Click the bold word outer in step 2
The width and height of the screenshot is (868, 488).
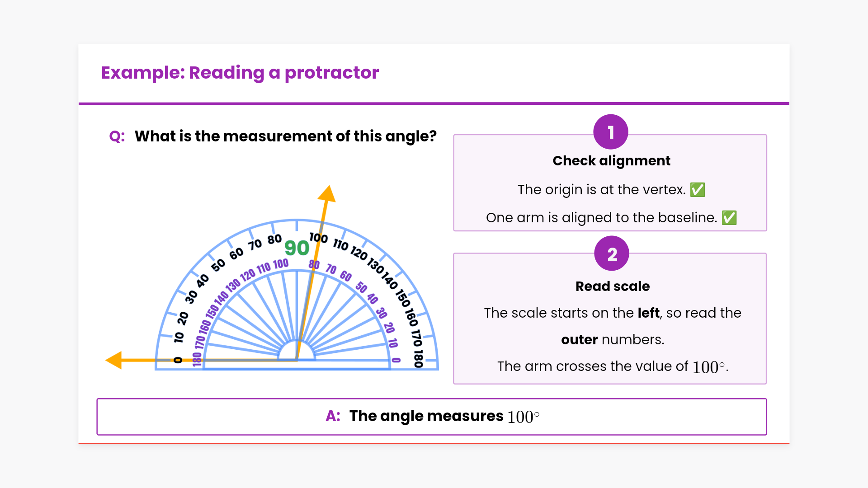pyautogui.click(x=579, y=339)
